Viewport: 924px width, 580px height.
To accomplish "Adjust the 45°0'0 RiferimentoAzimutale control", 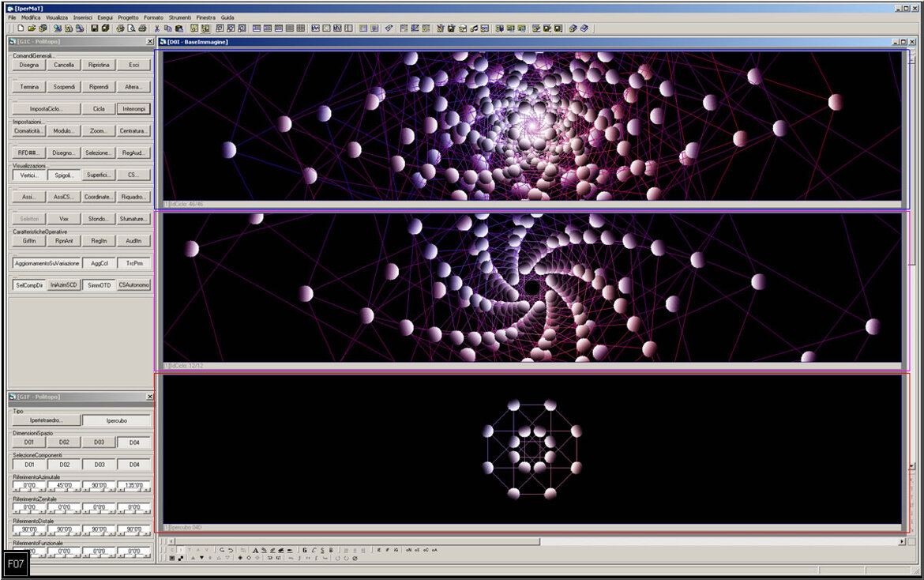I will click(x=63, y=486).
